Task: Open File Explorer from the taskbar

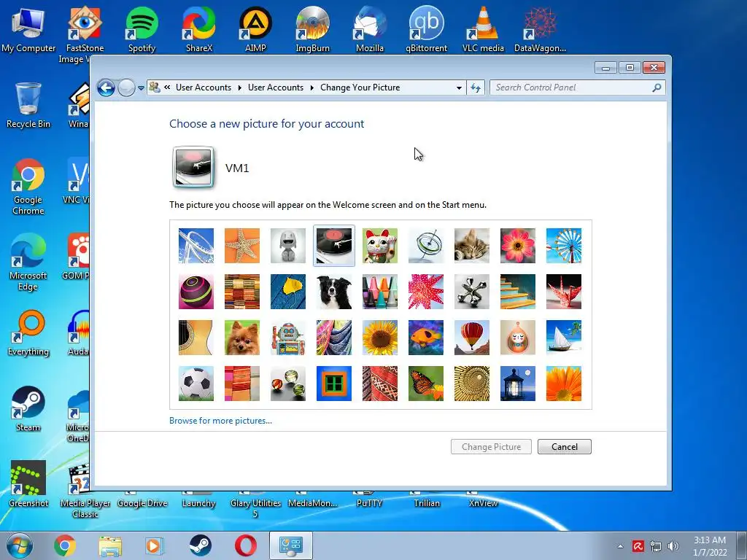Action: tap(110, 545)
